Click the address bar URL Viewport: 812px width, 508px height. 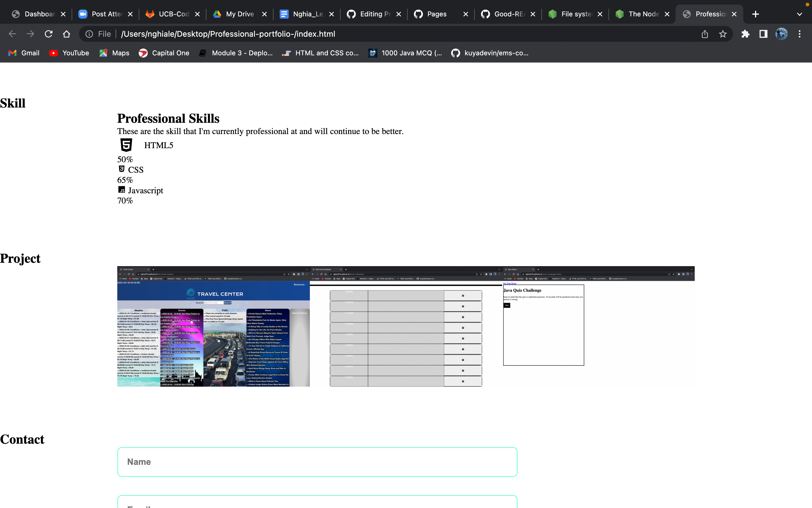point(228,34)
